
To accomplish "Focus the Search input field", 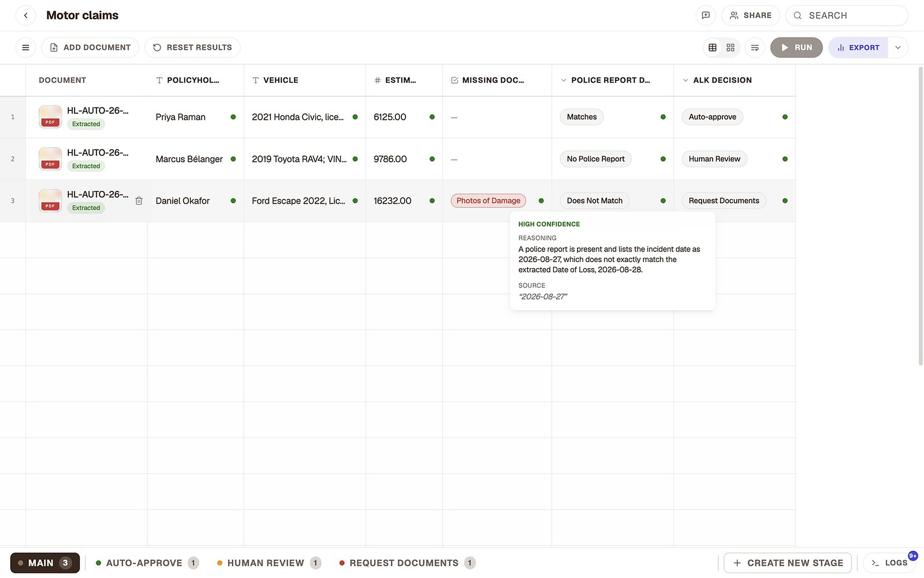I will 847,15.
